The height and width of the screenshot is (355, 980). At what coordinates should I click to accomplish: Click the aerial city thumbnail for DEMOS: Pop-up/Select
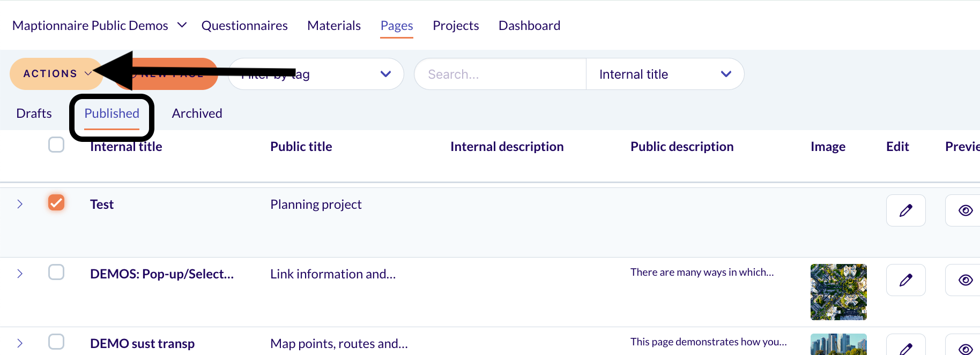(838, 292)
